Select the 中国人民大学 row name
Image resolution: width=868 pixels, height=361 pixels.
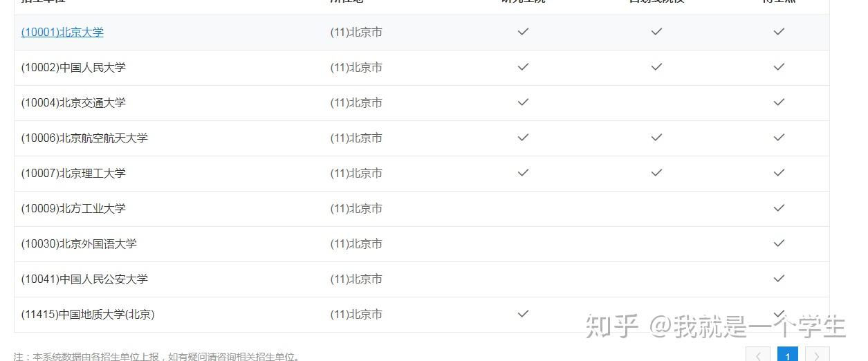pos(73,68)
